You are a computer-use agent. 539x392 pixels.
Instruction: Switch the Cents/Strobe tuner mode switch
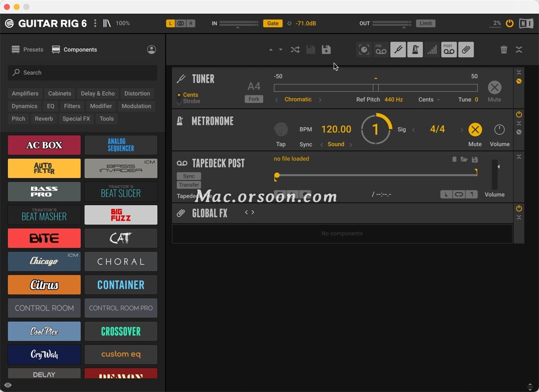(x=179, y=98)
